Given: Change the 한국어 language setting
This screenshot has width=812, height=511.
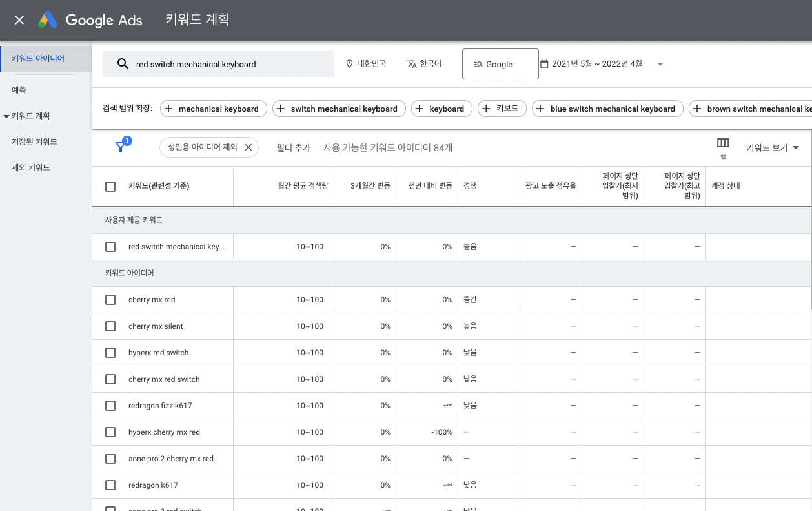Looking at the screenshot, I should click(x=425, y=64).
